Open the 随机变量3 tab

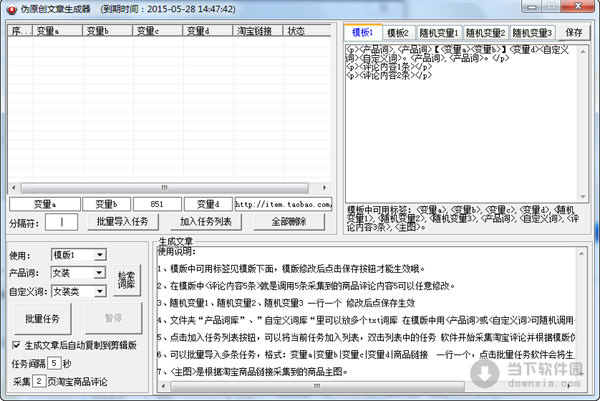pyautogui.click(x=532, y=33)
